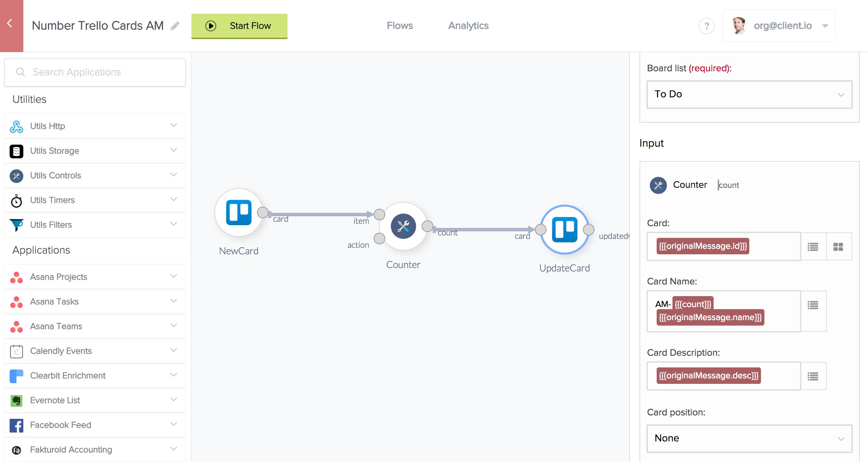868x462 pixels.
Task: Expand the Utils Filters section
Action: (174, 224)
